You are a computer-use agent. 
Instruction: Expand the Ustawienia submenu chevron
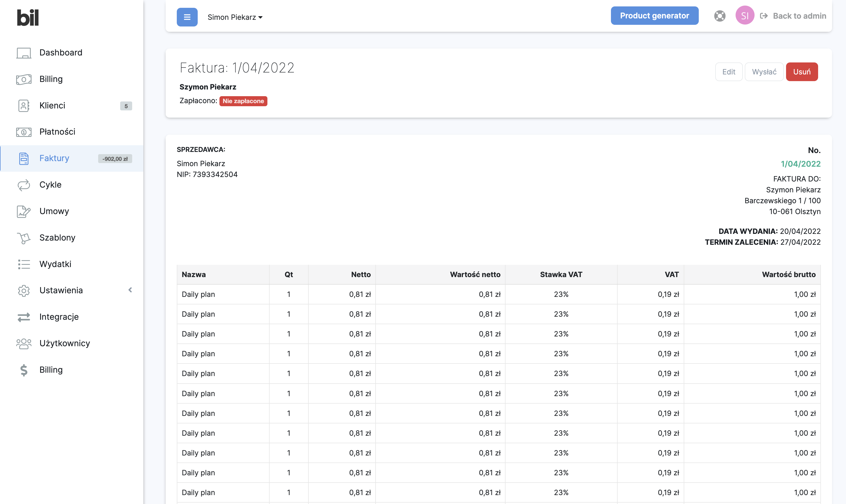click(x=130, y=290)
